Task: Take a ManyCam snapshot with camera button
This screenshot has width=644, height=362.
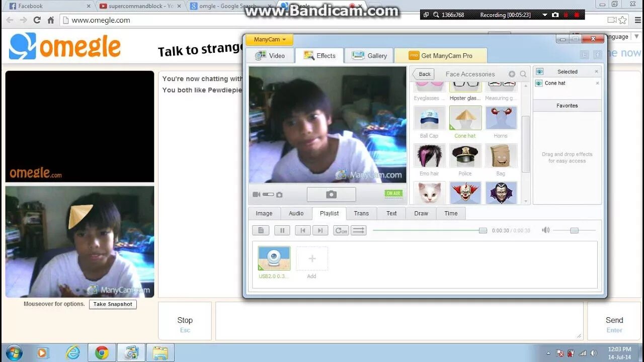Action: tap(331, 195)
